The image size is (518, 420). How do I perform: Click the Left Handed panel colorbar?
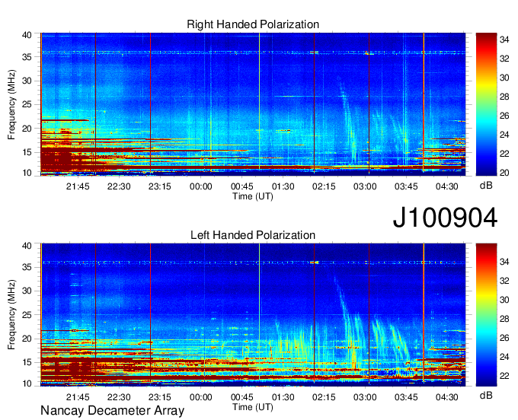pos(486,315)
